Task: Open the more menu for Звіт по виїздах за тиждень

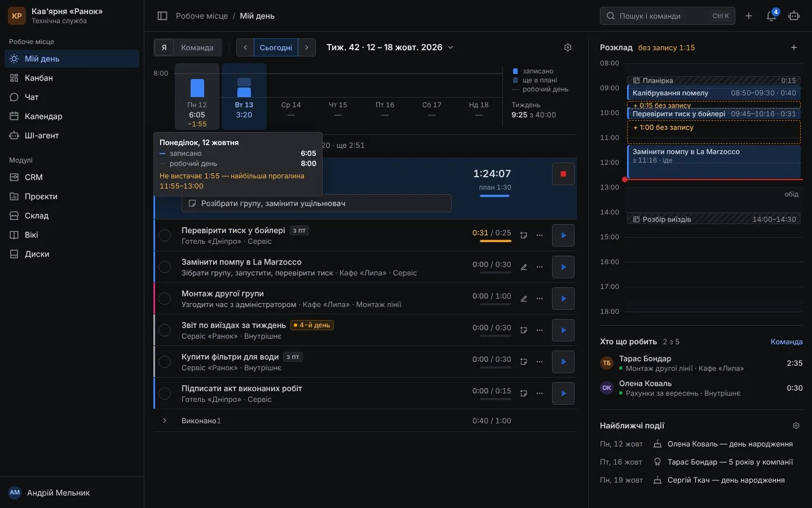Action: [540, 330]
